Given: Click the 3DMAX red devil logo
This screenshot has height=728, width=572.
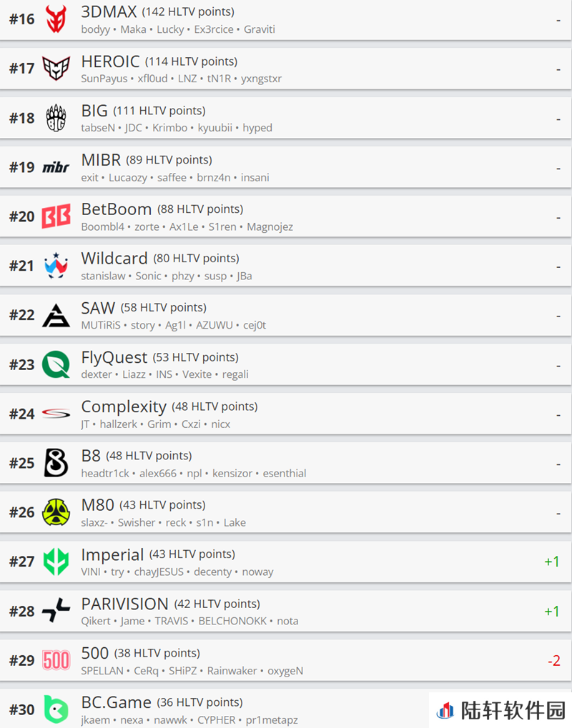Looking at the screenshot, I should (56, 19).
